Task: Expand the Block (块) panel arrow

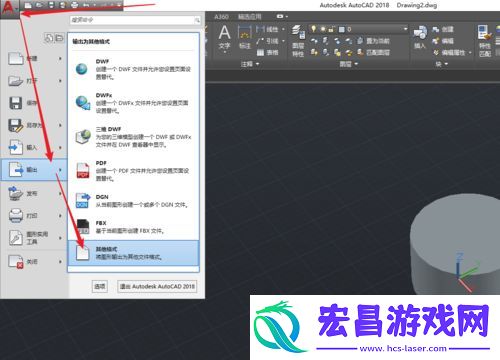Action: (446, 64)
